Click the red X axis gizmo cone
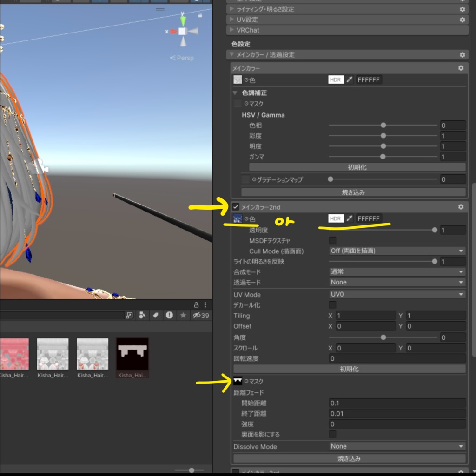The height and width of the screenshot is (476, 476). coord(174,31)
